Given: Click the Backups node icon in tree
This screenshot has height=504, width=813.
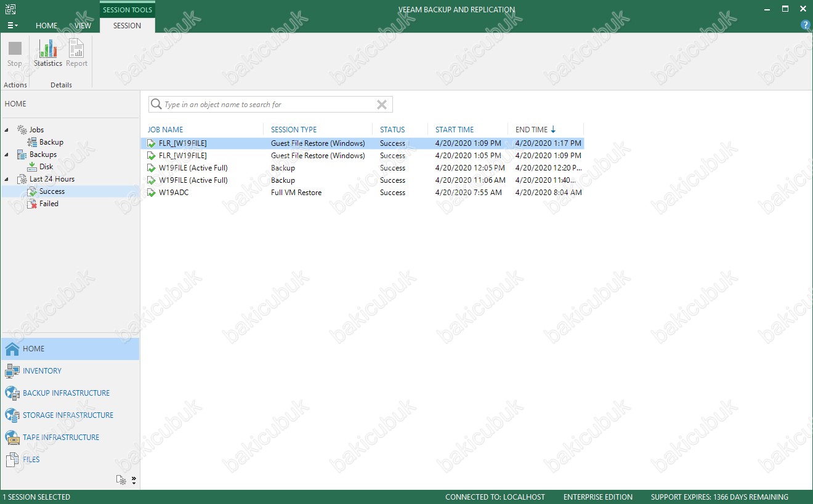Looking at the screenshot, I should point(22,154).
